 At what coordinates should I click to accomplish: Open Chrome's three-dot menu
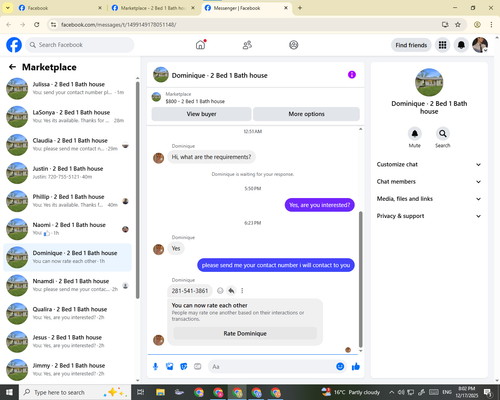(491, 24)
